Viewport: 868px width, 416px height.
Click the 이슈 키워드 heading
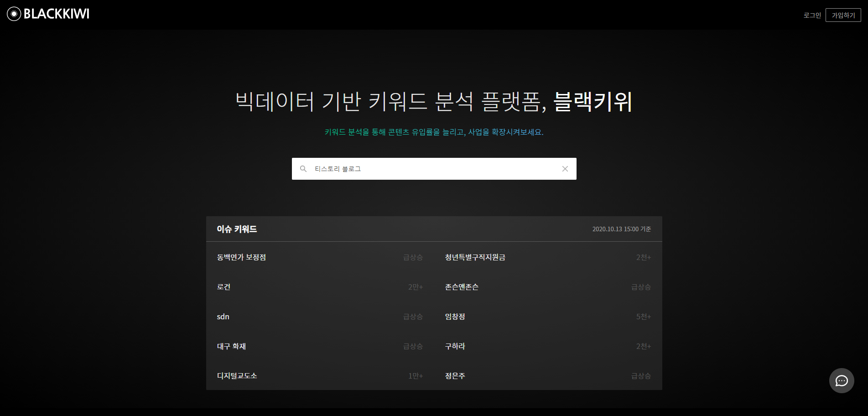[x=237, y=229]
